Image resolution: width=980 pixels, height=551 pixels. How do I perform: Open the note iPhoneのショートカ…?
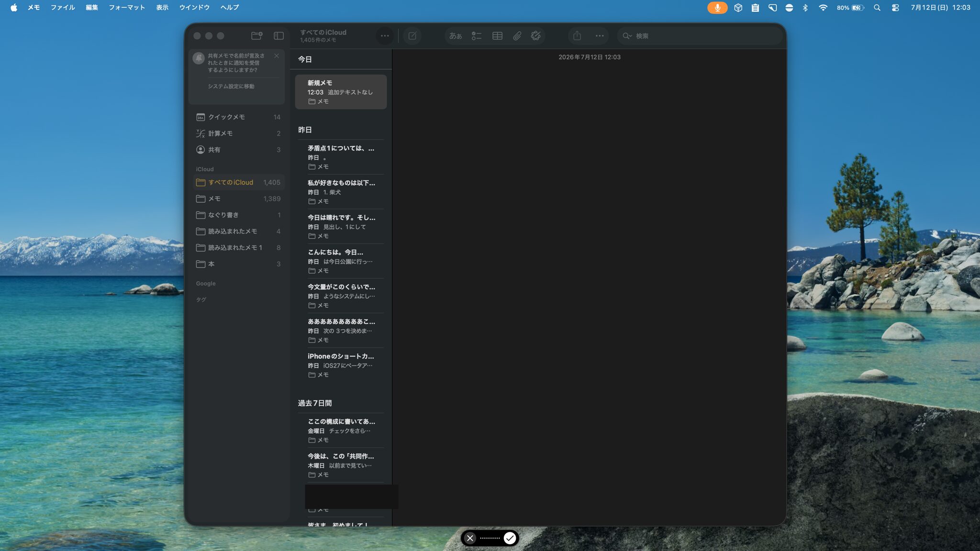341,365
